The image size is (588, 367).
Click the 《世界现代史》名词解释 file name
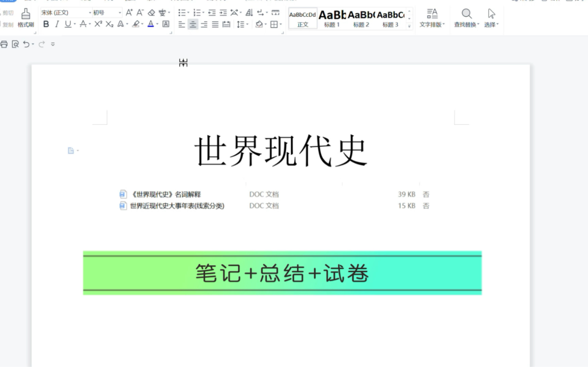coord(166,194)
